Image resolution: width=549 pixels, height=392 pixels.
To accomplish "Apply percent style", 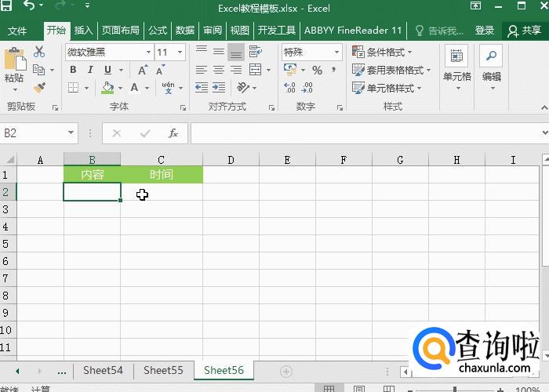I will (317, 71).
